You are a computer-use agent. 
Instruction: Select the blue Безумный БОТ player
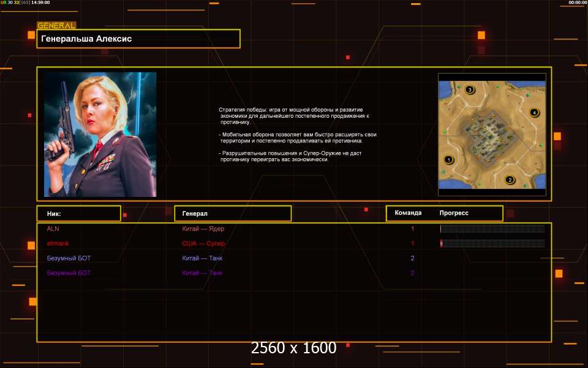pyautogui.click(x=69, y=258)
